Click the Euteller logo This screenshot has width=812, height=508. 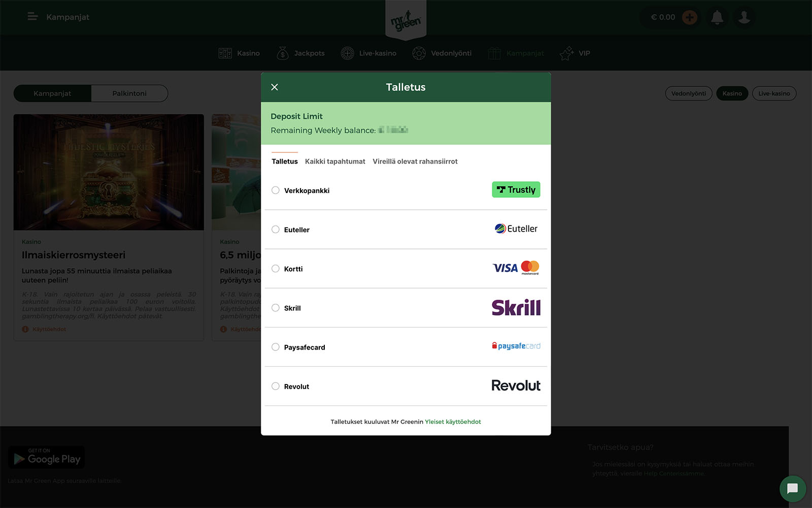tap(516, 229)
